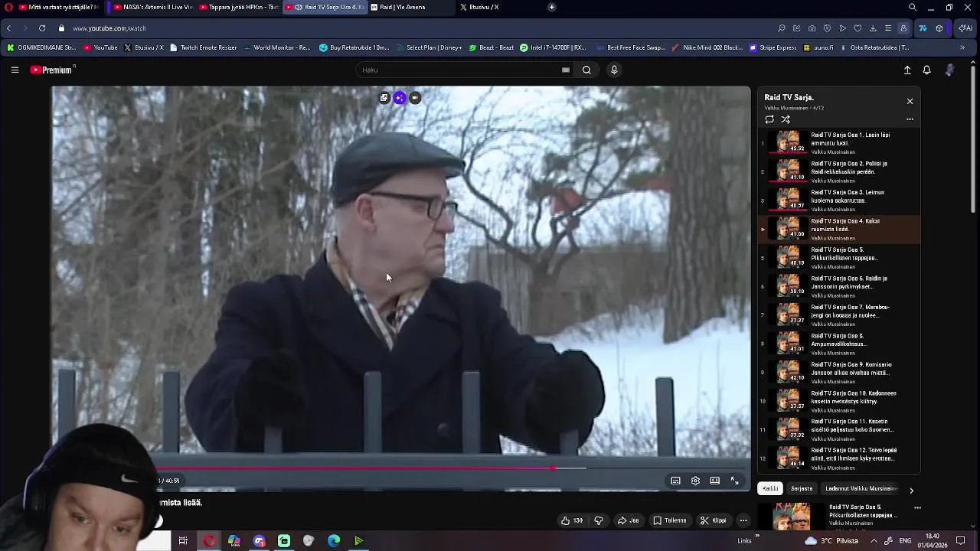The width and height of the screenshot is (980, 551).
Task: Toggle subtitles on the video player
Action: click(675, 481)
